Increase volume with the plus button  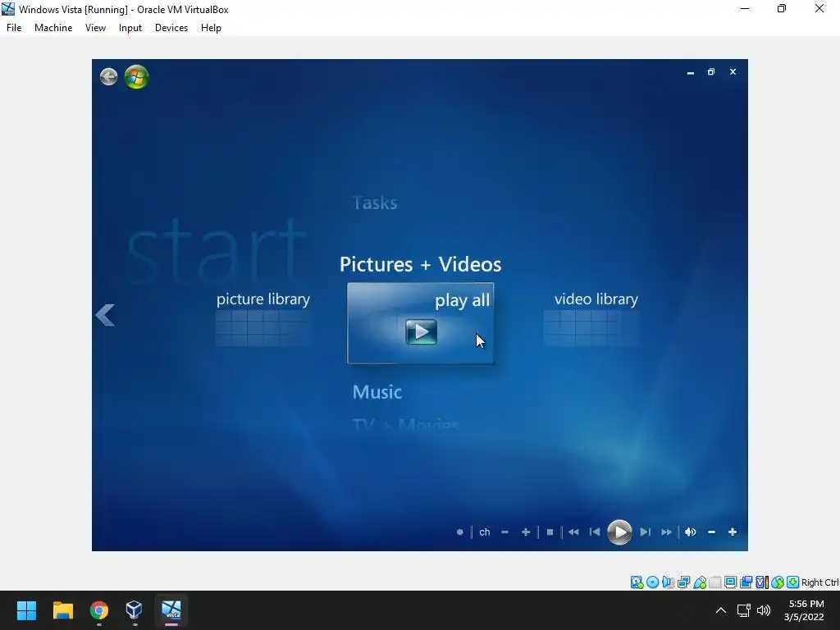tap(733, 532)
